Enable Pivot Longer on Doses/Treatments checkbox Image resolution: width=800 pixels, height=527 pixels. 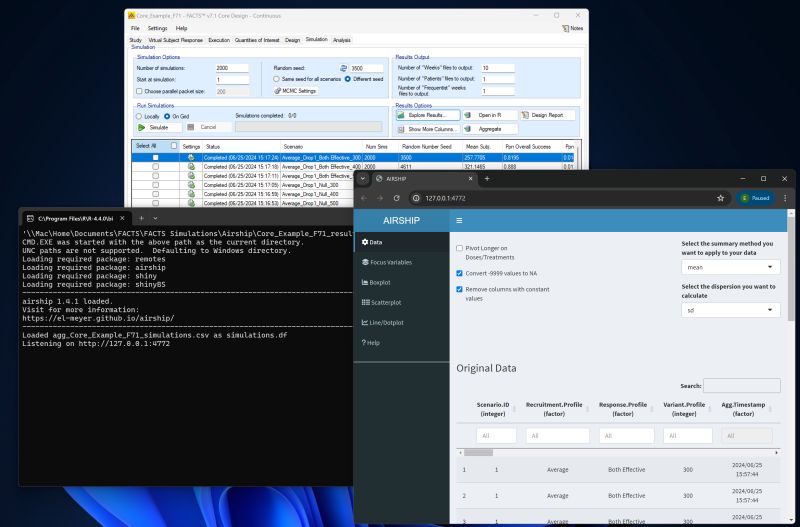459,248
